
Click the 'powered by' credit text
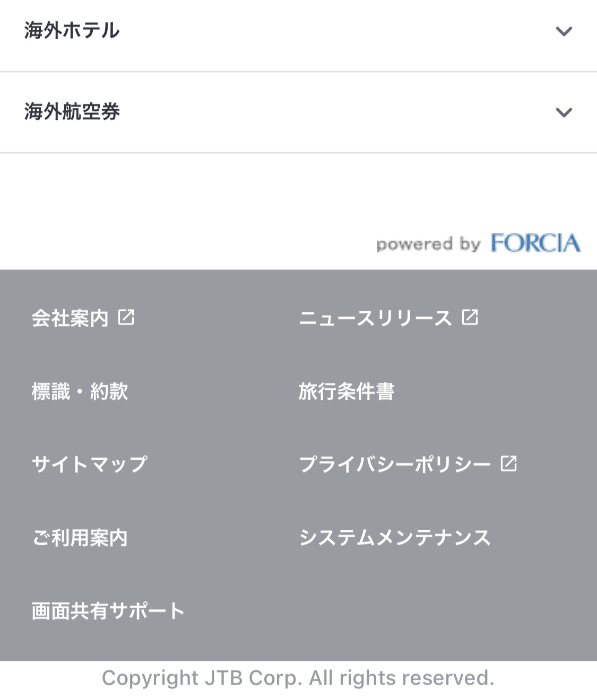pos(428,244)
